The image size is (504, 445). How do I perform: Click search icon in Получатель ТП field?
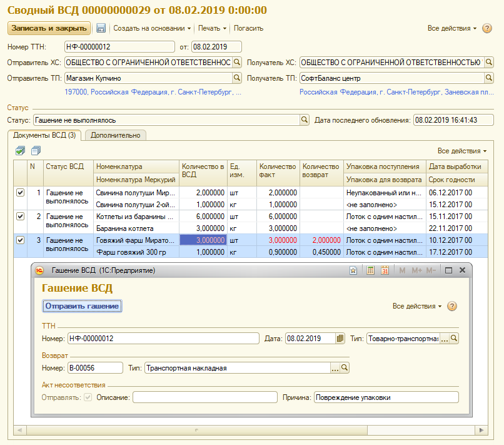[x=489, y=78]
